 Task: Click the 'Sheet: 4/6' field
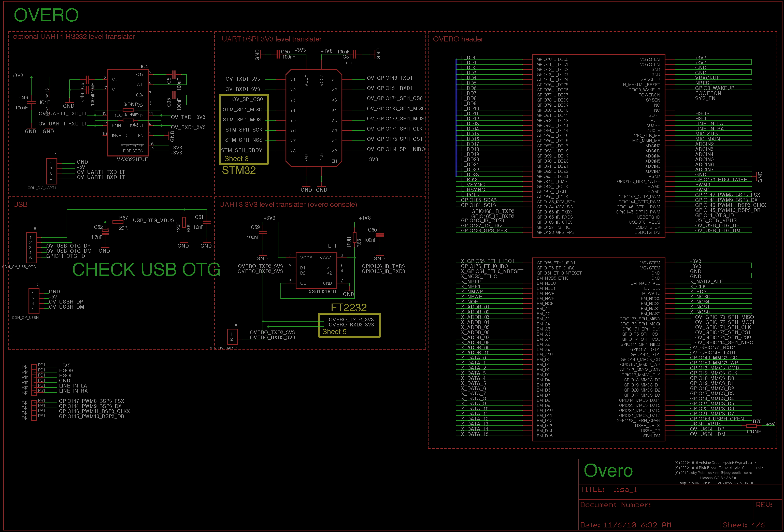744,525
